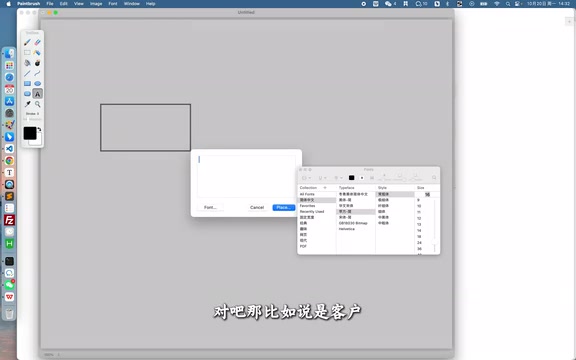Select the Brush tool in toolbox
This screenshot has height=360, width=576.
(27, 43)
